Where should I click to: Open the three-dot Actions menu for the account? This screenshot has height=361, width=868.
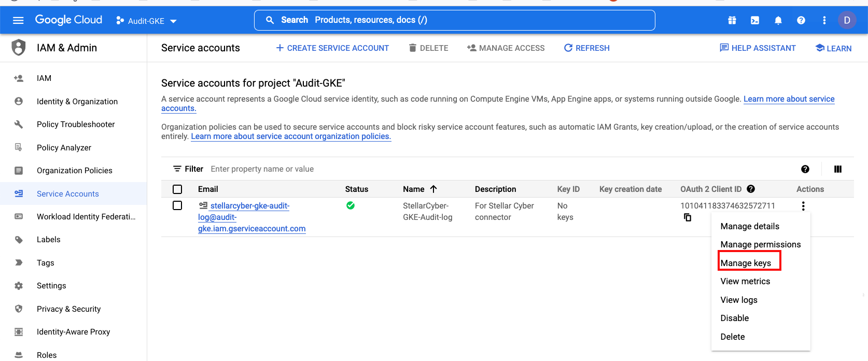point(803,206)
